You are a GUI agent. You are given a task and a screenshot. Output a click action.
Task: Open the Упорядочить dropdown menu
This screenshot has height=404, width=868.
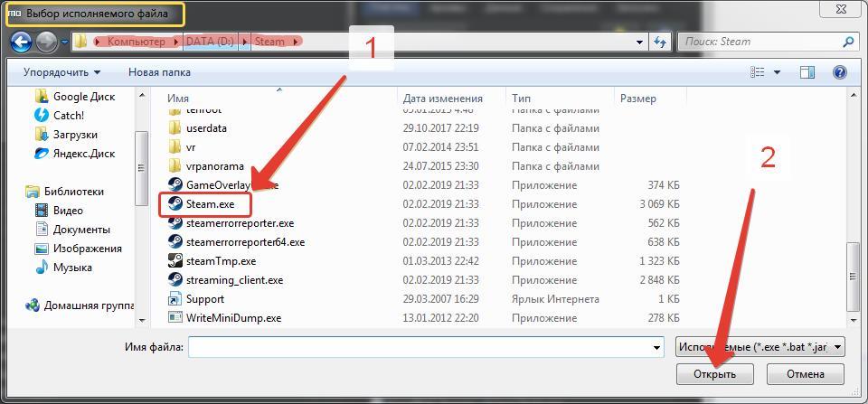(x=61, y=72)
